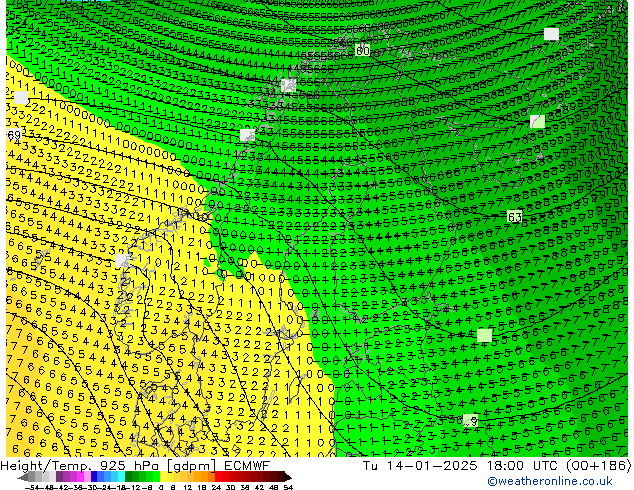Viewport: 634px width, 490px height.
Task: Pick the yellow segment of the color scale
Action: (163, 476)
